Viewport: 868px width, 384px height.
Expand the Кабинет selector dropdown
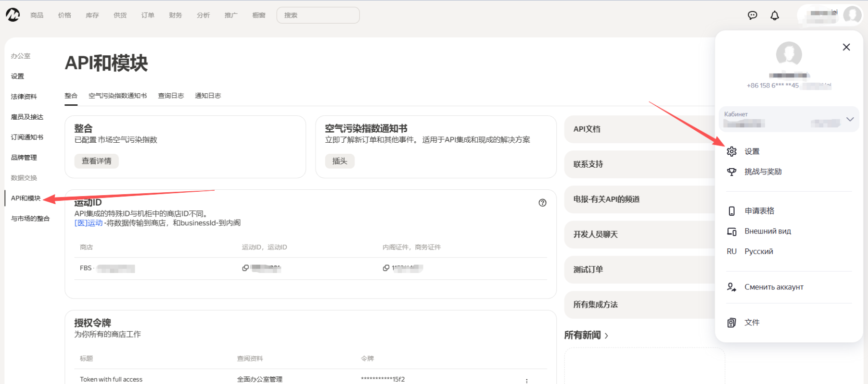tap(850, 119)
